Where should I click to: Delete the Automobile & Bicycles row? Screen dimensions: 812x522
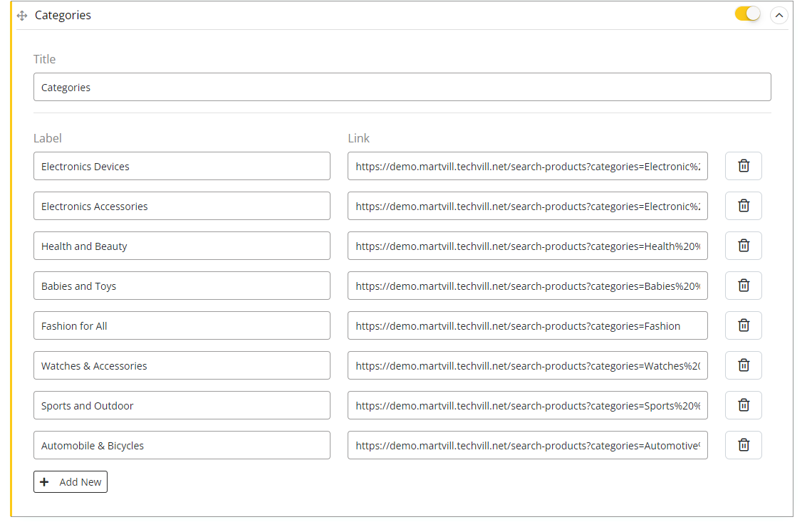743,445
